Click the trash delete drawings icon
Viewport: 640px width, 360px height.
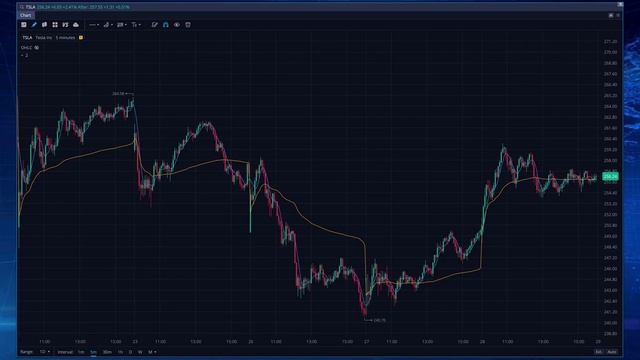pos(188,25)
